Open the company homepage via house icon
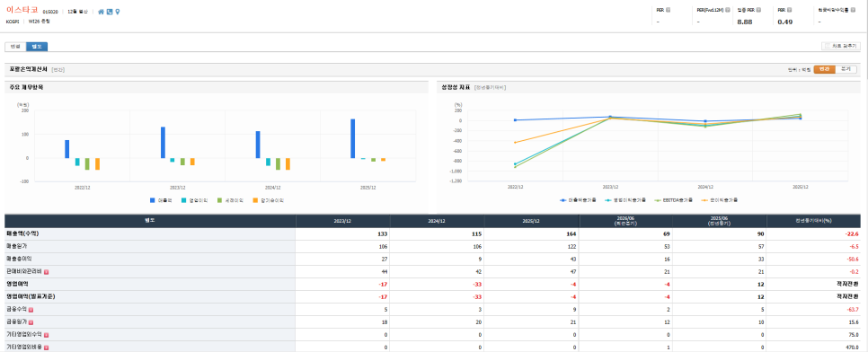 pyautogui.click(x=101, y=12)
